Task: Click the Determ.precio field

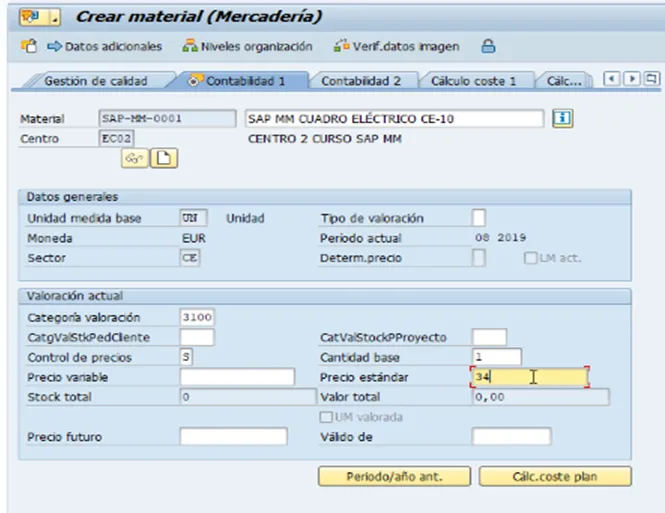Action: (479, 258)
